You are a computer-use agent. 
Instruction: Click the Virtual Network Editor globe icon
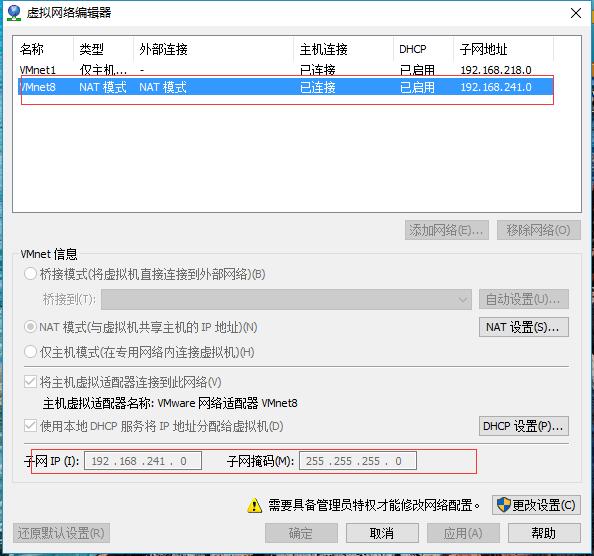14,13
